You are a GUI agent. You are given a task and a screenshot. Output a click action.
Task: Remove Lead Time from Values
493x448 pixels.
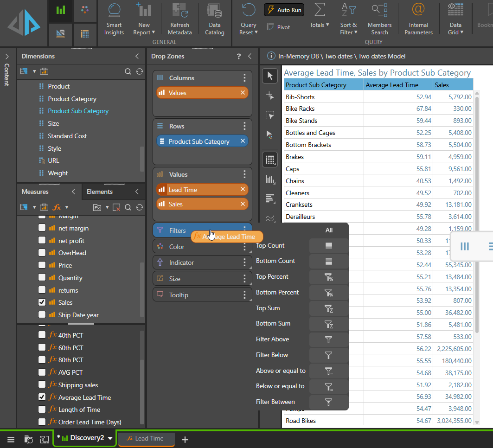pyautogui.click(x=243, y=189)
